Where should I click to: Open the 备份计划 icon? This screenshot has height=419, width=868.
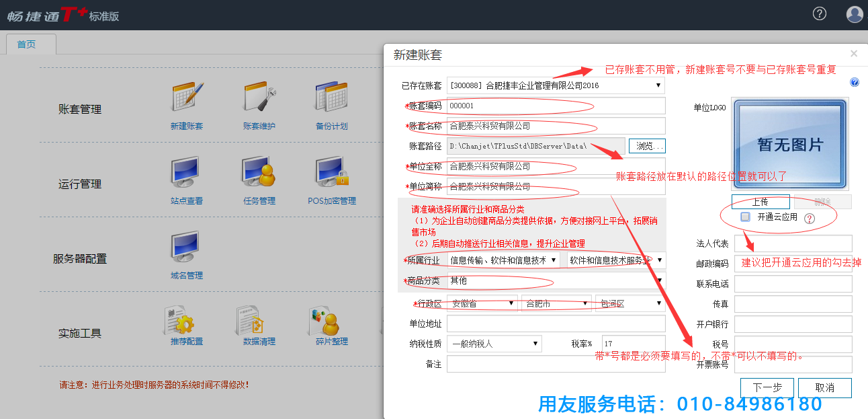point(332,98)
